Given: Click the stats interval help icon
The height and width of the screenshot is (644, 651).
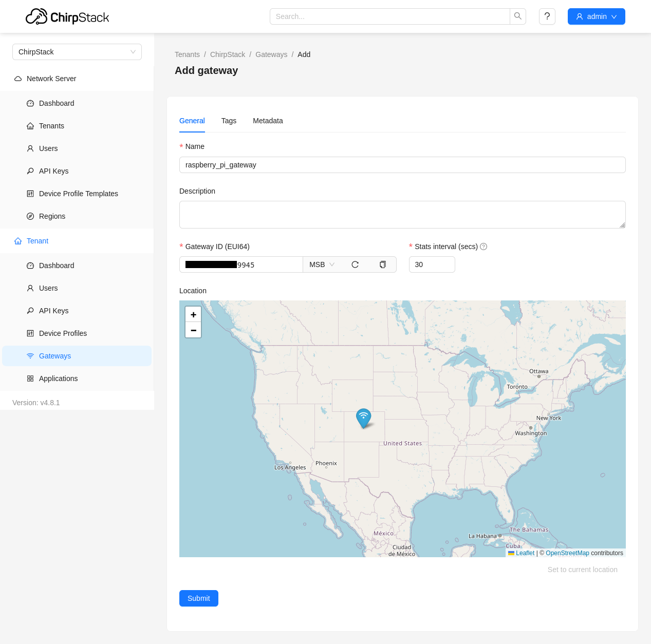Looking at the screenshot, I should pos(483,247).
